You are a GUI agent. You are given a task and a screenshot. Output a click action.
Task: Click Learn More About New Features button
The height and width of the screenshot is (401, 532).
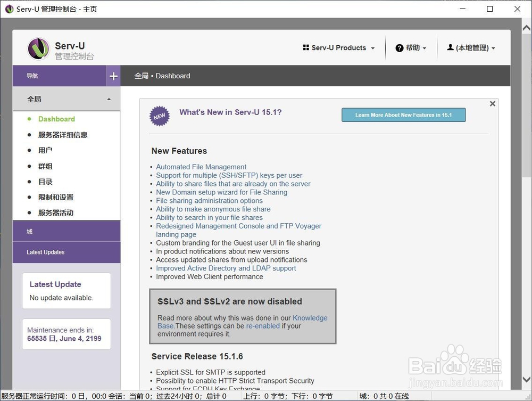pyautogui.click(x=403, y=115)
